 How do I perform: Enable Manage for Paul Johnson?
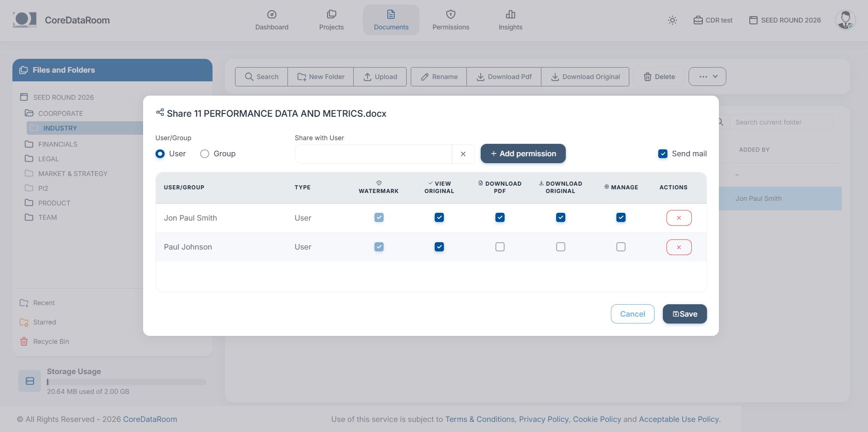click(621, 247)
